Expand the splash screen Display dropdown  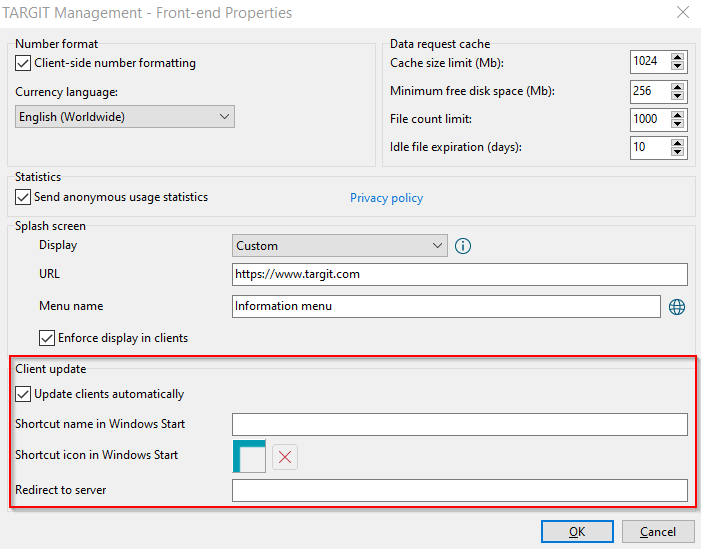tap(340, 245)
